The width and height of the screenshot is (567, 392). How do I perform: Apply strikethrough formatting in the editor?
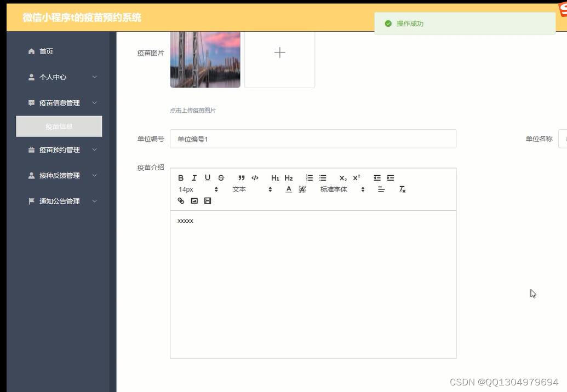pyautogui.click(x=221, y=177)
